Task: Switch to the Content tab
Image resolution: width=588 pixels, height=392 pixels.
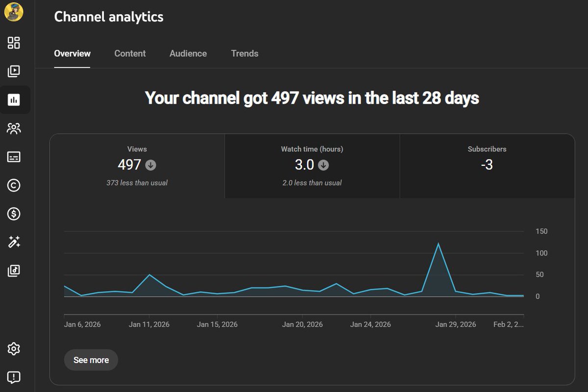Action: 130,53
